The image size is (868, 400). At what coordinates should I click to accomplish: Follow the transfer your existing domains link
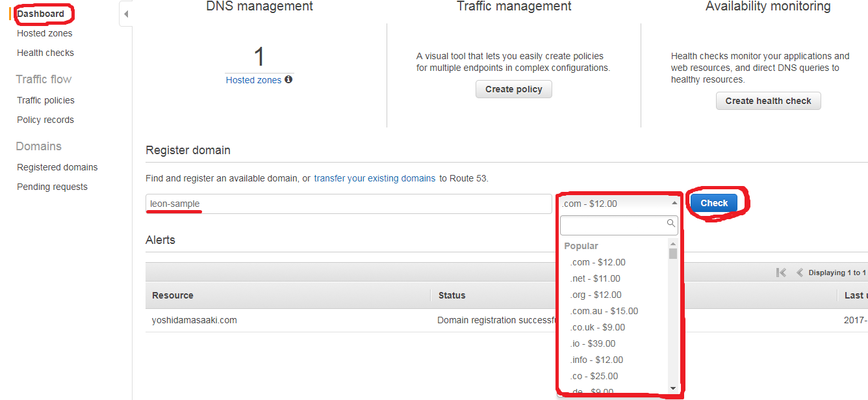click(375, 178)
